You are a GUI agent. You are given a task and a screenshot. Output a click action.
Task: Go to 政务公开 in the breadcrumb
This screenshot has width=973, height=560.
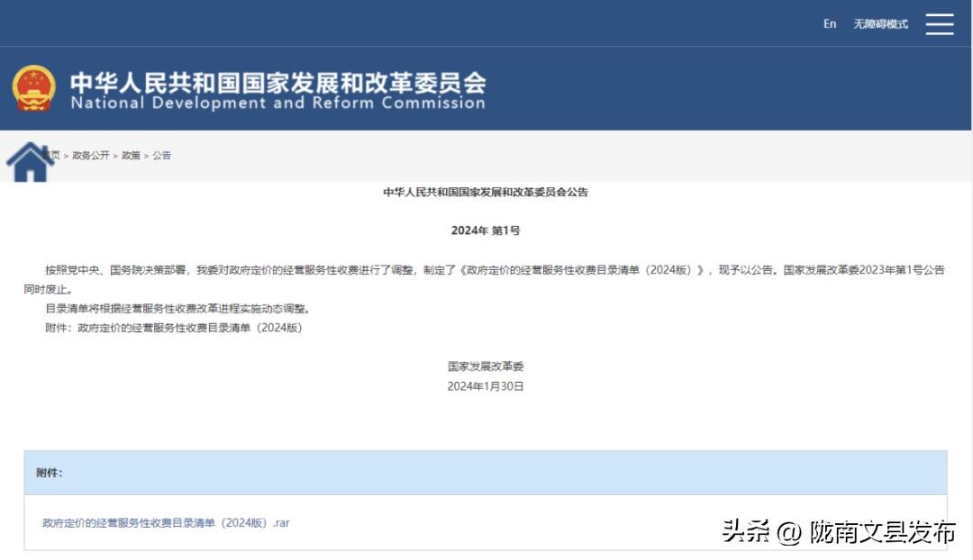tap(91, 156)
